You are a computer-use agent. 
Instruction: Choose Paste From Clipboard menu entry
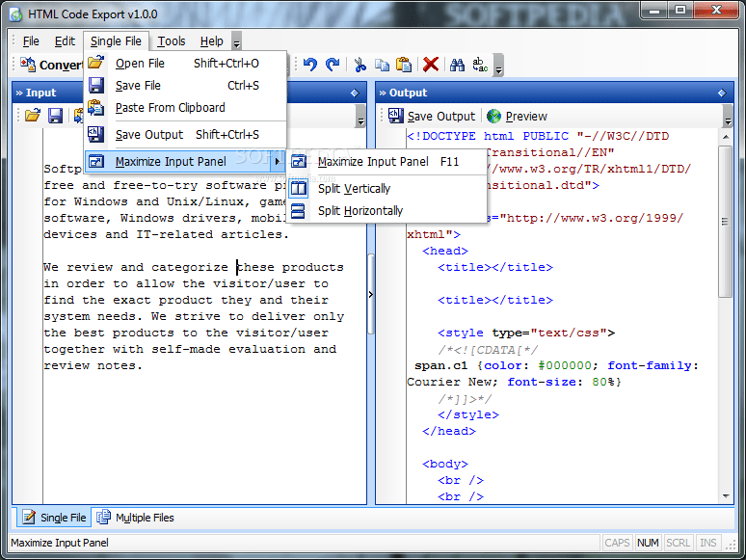pos(186,108)
